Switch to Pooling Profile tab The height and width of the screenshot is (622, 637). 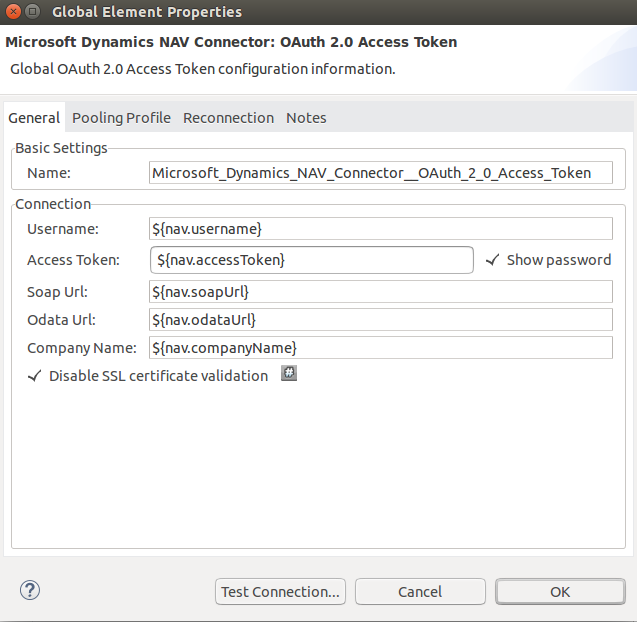coord(121,118)
